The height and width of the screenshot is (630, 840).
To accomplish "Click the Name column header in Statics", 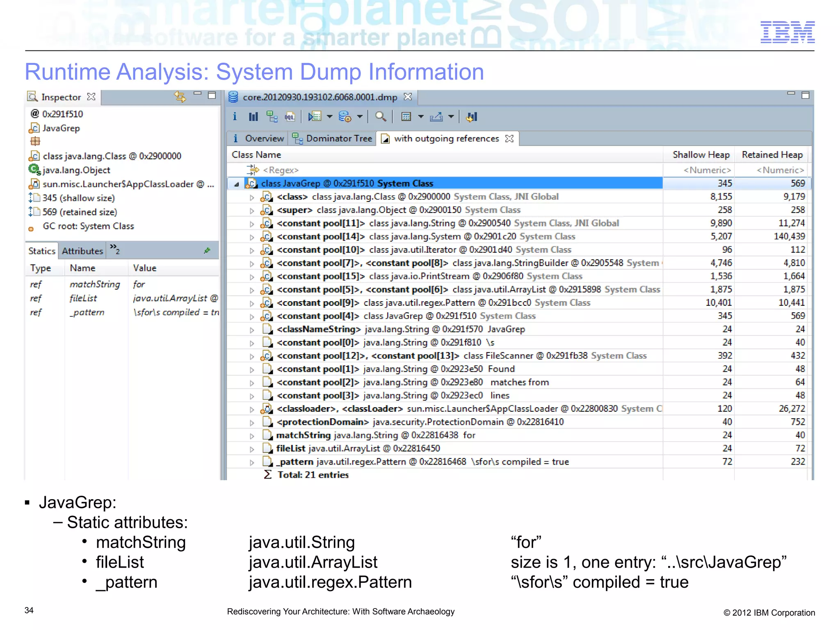I will click(96, 268).
